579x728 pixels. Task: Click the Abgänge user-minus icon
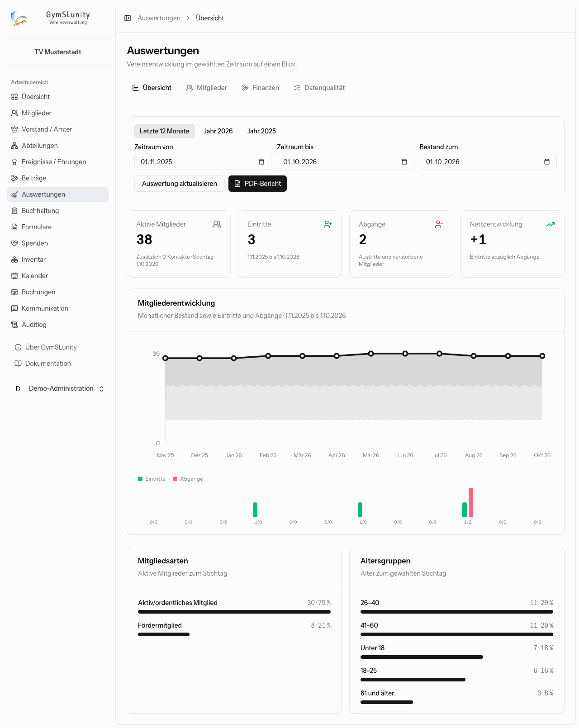439,224
